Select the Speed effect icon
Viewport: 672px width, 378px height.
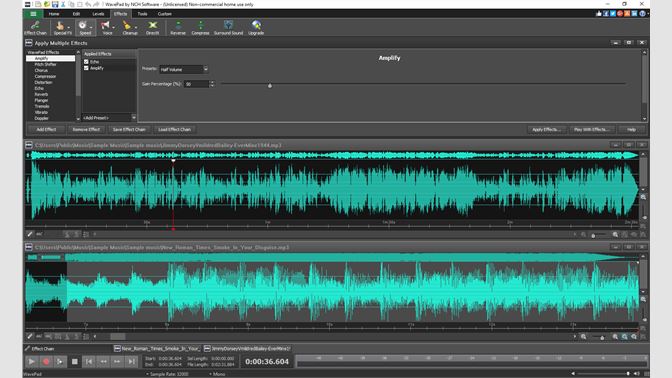click(x=85, y=28)
